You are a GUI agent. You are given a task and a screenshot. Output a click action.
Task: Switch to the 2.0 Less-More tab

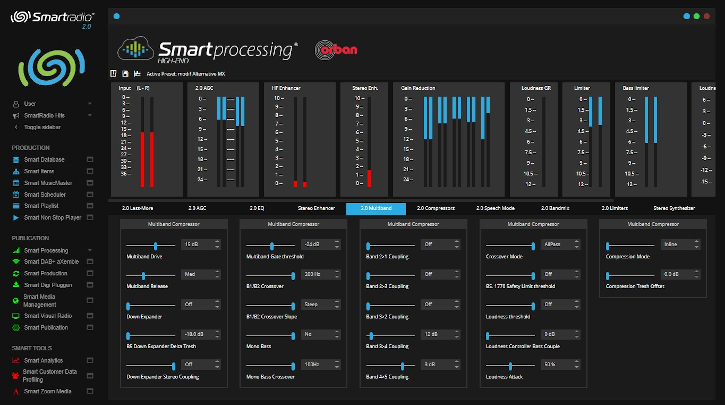[x=137, y=208]
